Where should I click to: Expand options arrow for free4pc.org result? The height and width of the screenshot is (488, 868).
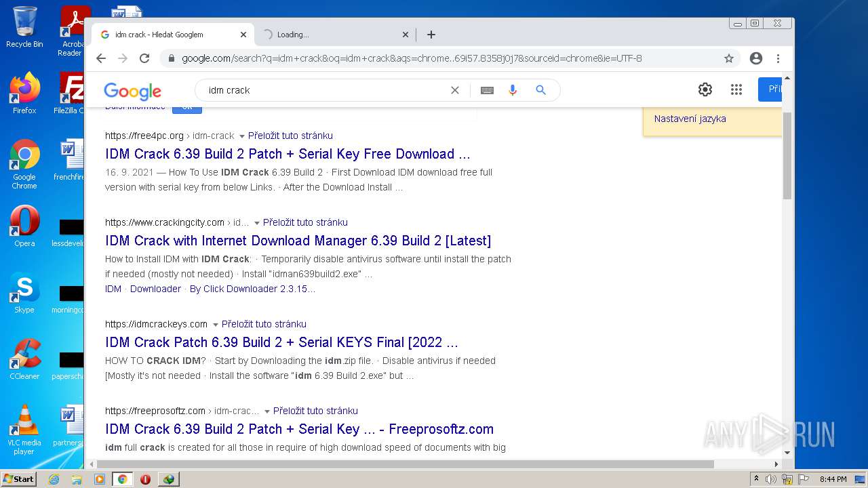point(242,136)
